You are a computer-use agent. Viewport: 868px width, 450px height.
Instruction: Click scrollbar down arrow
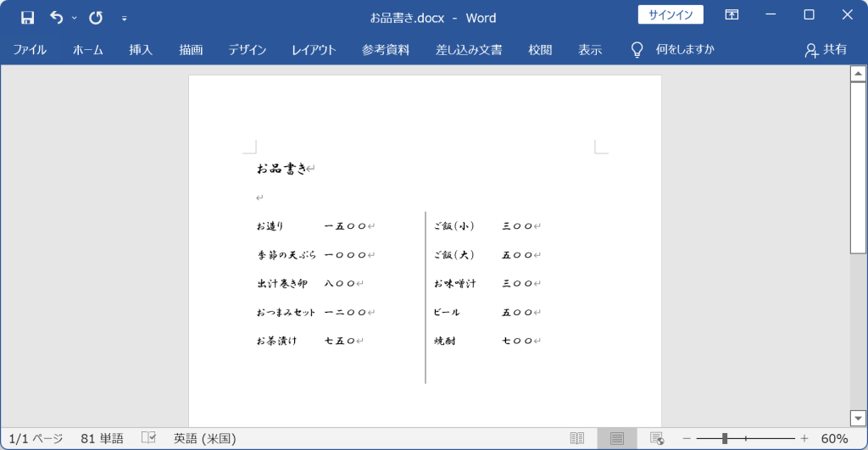[x=858, y=419]
